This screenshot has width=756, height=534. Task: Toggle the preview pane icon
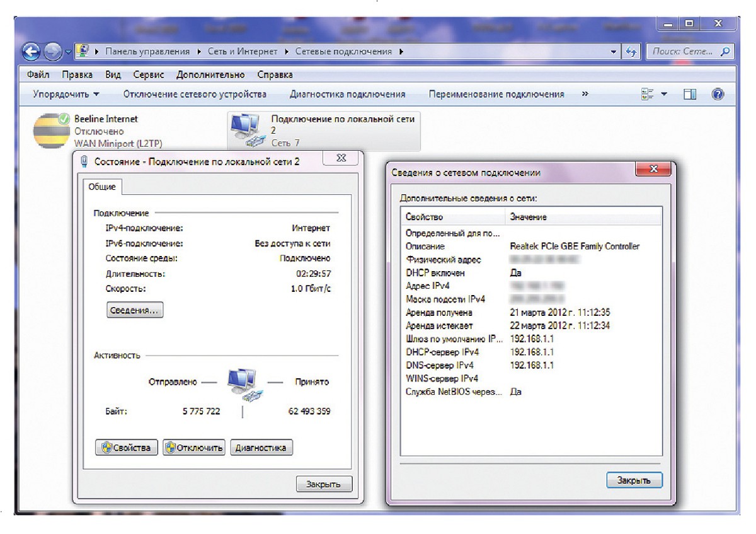[x=690, y=95]
